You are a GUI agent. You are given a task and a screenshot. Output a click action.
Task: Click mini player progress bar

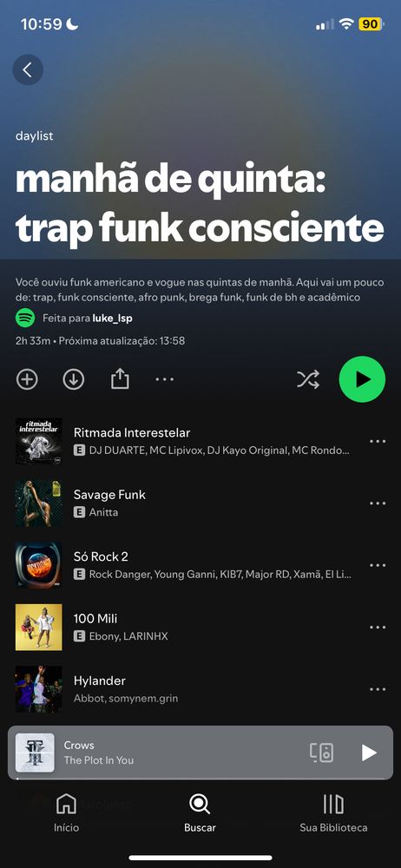200,779
